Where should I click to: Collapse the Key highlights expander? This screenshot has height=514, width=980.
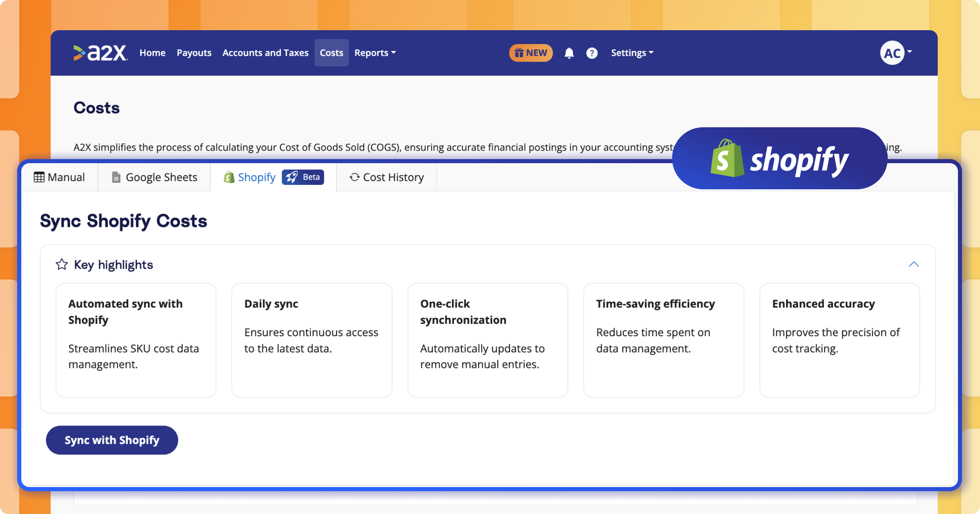click(x=914, y=264)
